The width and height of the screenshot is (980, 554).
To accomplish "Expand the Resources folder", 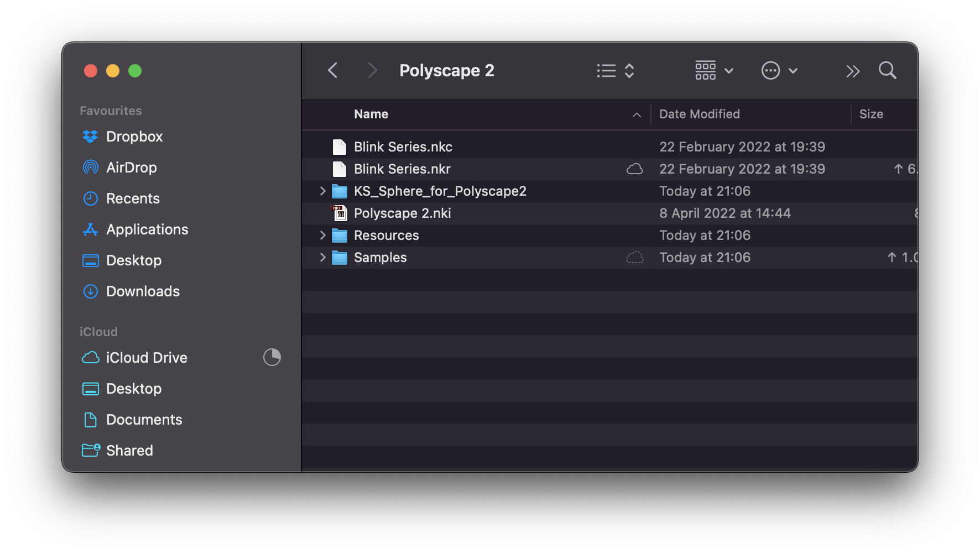I will tap(322, 236).
